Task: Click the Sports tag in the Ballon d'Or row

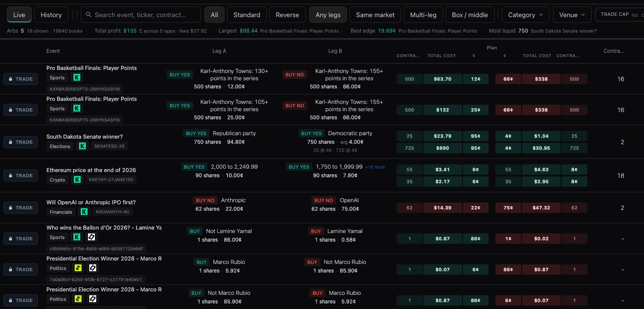Action: [57, 237]
